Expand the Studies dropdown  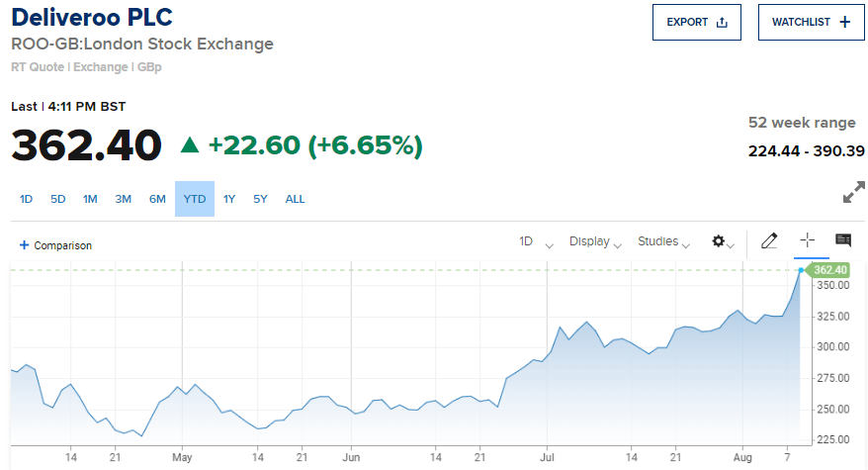[x=663, y=241]
